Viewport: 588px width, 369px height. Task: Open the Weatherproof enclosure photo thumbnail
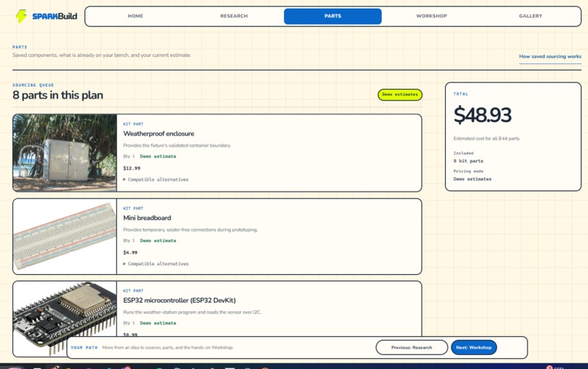(64, 153)
